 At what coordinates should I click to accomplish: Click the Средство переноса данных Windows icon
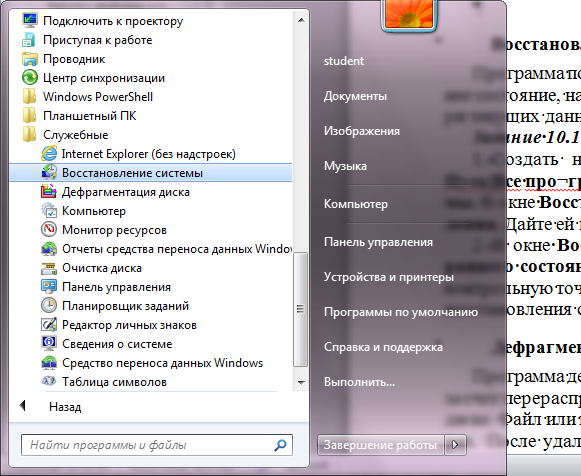click(49, 363)
